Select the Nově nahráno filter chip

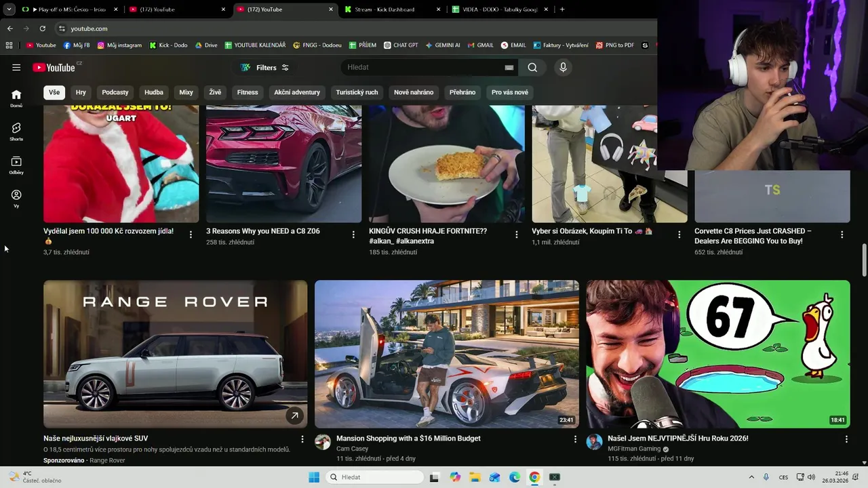click(x=414, y=92)
